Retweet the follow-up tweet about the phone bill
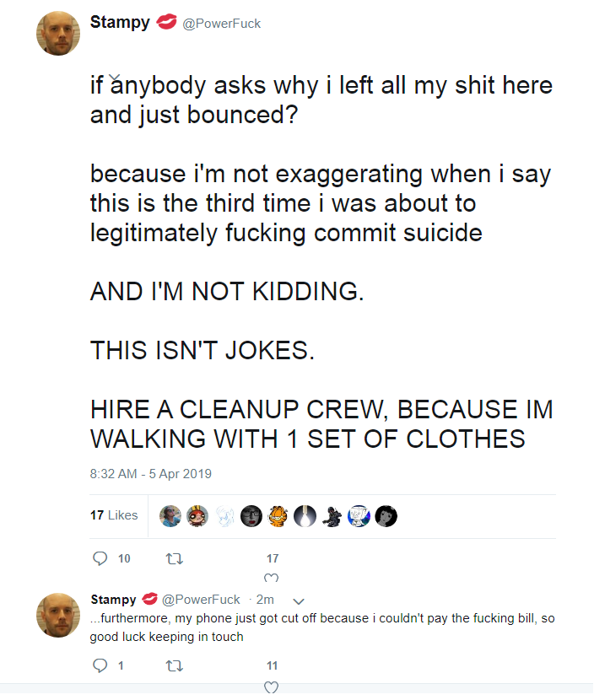 point(174,666)
